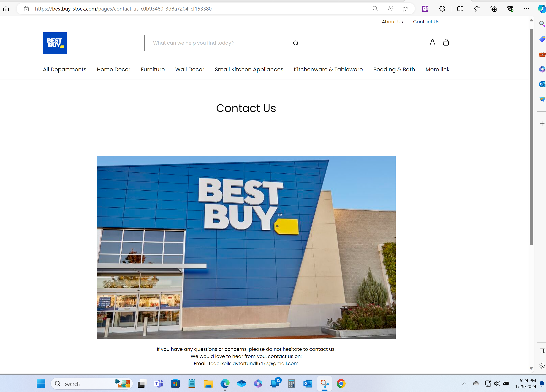Screen dimensions: 546x392
Task: Click the Read Aloud icon in address bar
Action: [390, 9]
